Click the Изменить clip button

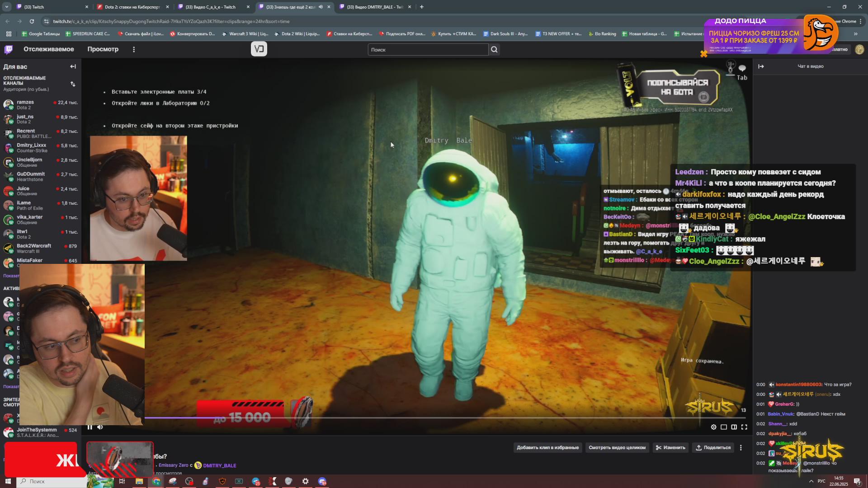(670, 448)
